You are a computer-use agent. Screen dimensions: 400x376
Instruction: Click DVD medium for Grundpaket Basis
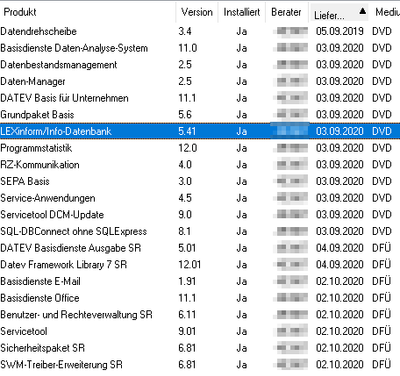tap(382, 115)
